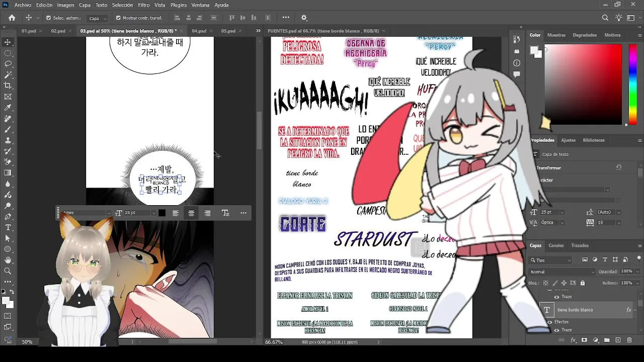Delete layer with trash icon
Image resolution: width=644 pixels, height=362 pixels.
(x=629, y=340)
